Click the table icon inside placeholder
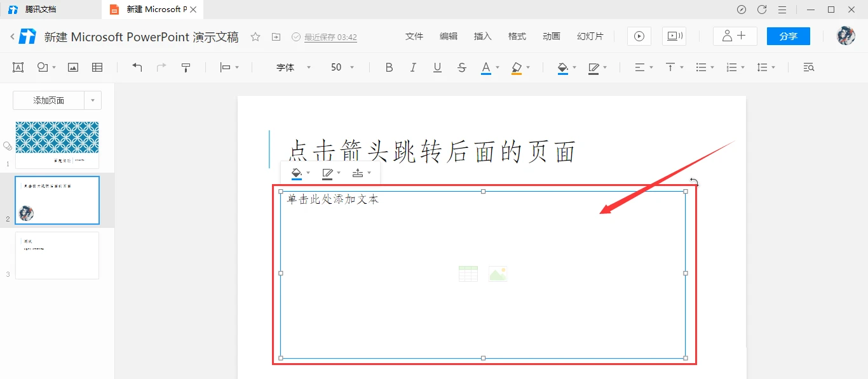The image size is (868, 379). tap(468, 274)
